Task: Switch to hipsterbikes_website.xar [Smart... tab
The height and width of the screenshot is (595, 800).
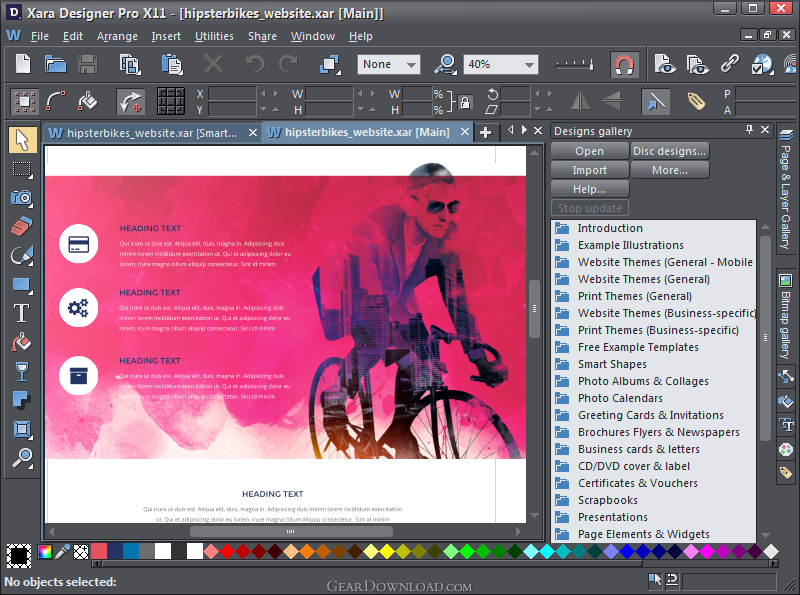Action: 152,133
